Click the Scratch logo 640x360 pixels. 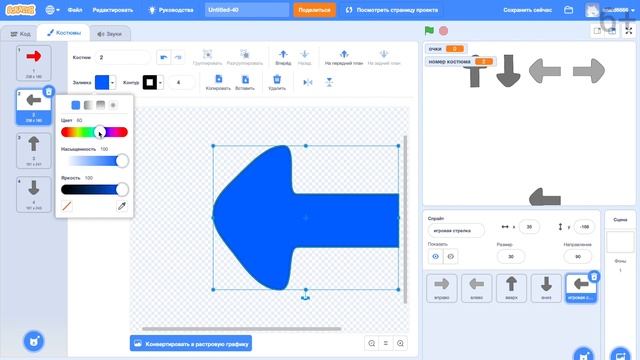point(20,10)
